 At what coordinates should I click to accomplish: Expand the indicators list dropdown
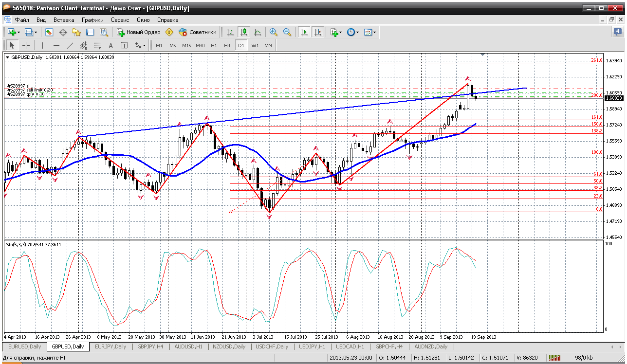[340, 32]
